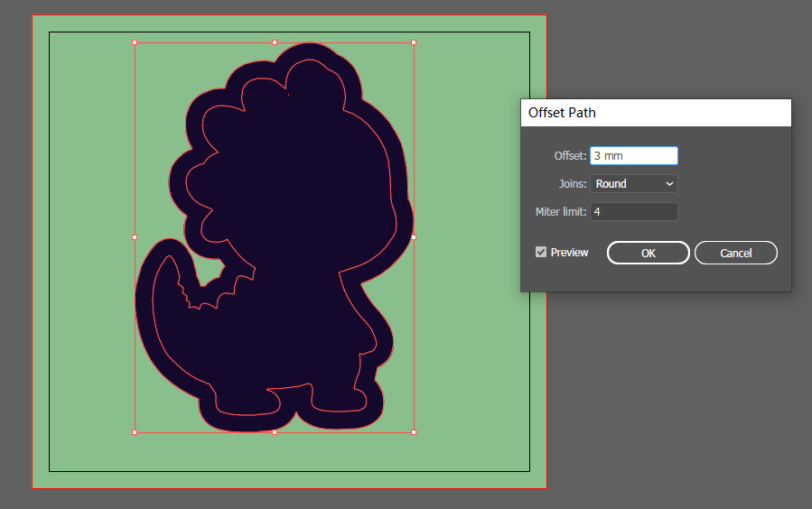Confirm with the OK button
This screenshot has width=812, height=509.
pos(649,253)
